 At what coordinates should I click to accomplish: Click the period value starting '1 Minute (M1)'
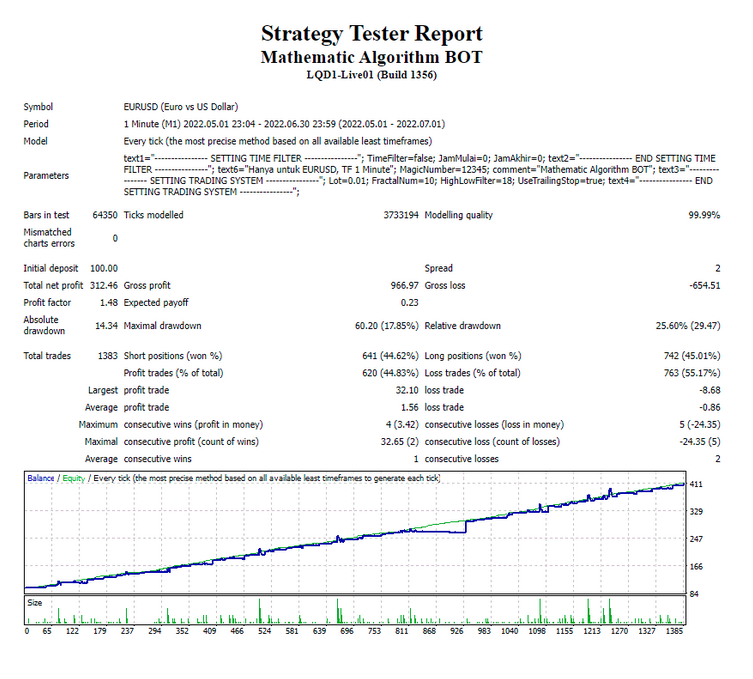284,124
